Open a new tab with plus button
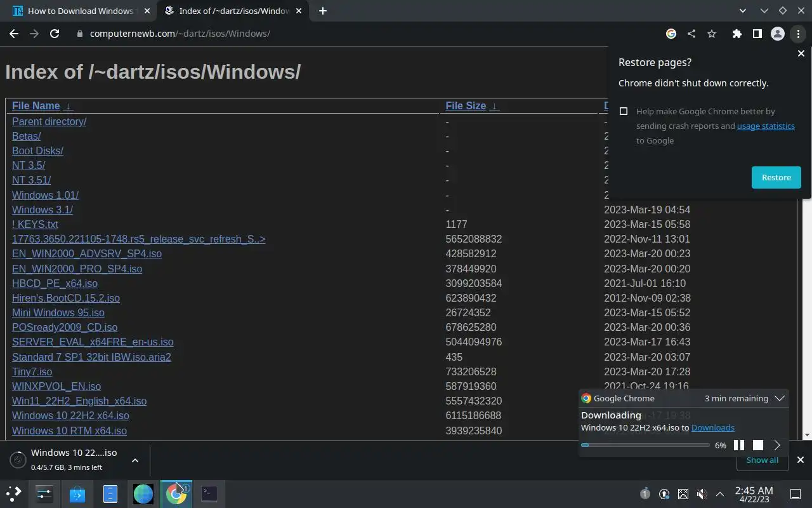This screenshot has width=812, height=508. click(x=322, y=11)
